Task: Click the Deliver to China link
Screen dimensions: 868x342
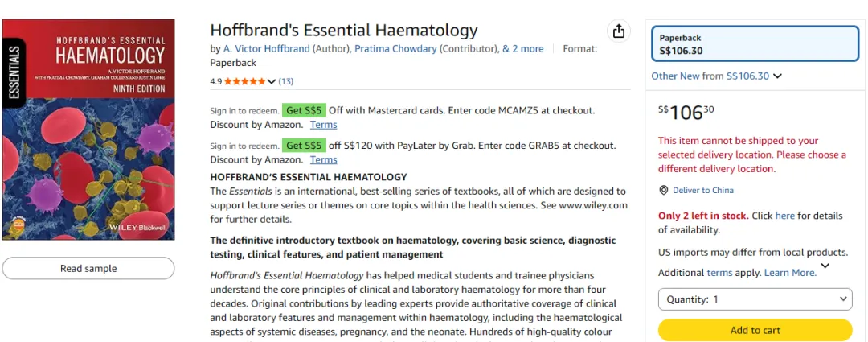Action: pyautogui.click(x=703, y=190)
